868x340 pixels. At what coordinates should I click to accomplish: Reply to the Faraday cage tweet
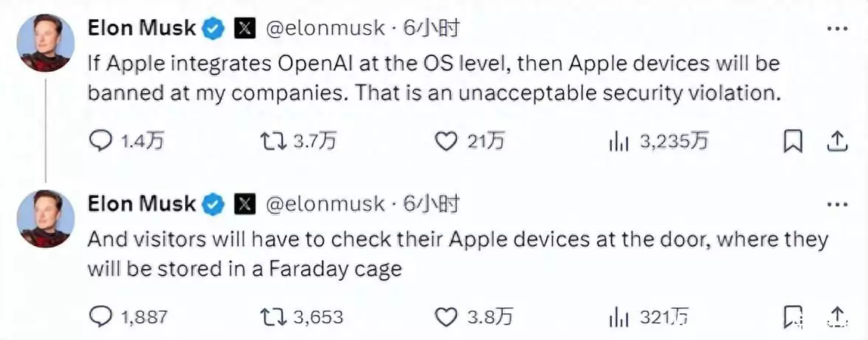coord(100,316)
